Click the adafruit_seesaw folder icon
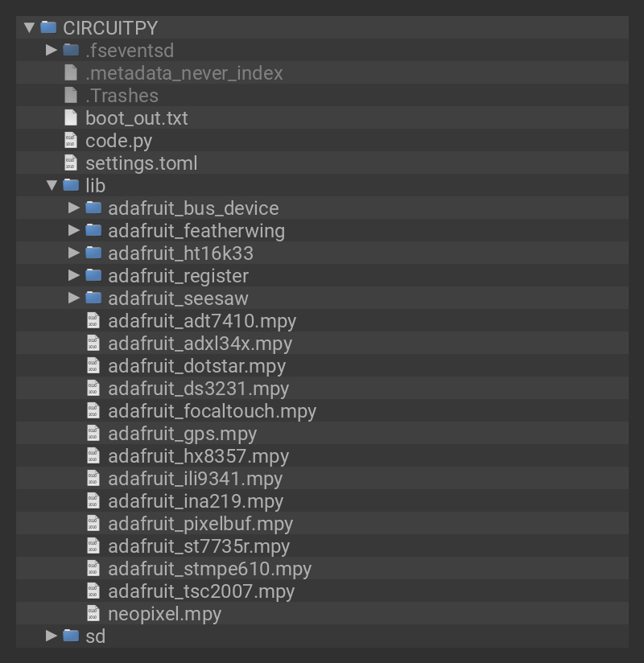 coord(93,298)
